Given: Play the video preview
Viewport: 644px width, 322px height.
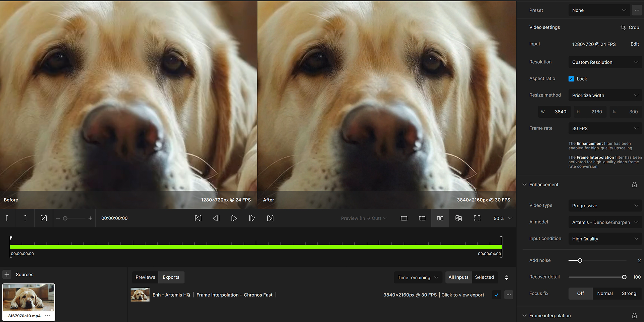Looking at the screenshot, I should [x=234, y=218].
